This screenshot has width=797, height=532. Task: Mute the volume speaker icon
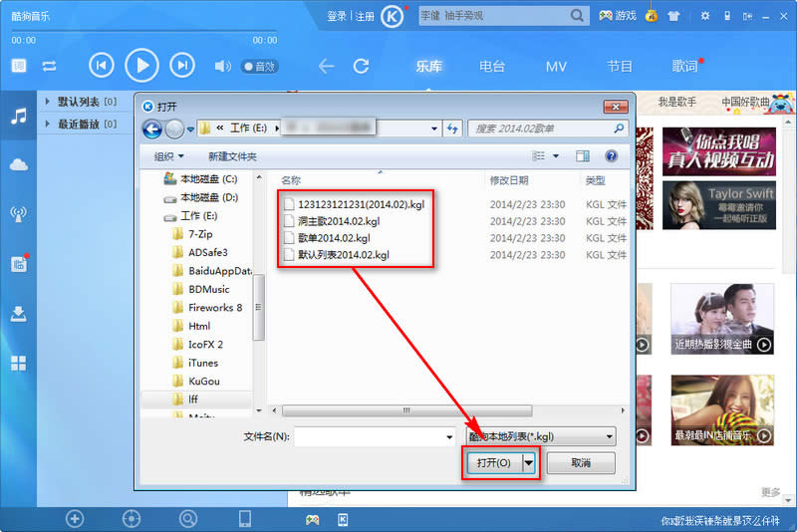point(222,67)
